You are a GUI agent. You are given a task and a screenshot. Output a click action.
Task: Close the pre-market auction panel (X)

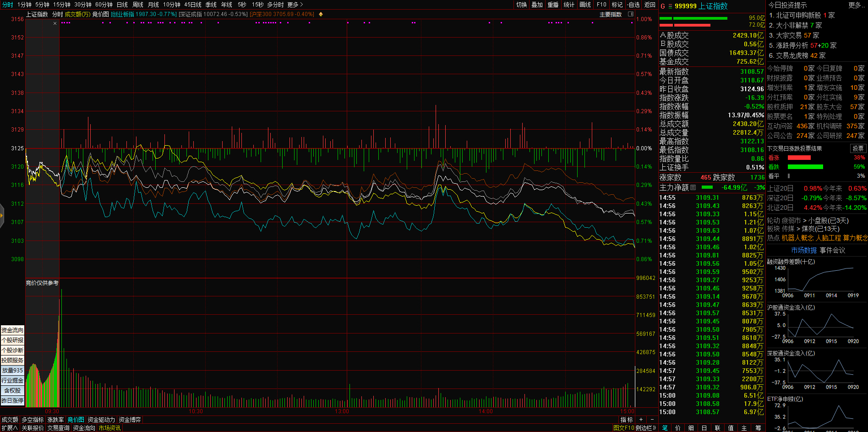[55, 23]
